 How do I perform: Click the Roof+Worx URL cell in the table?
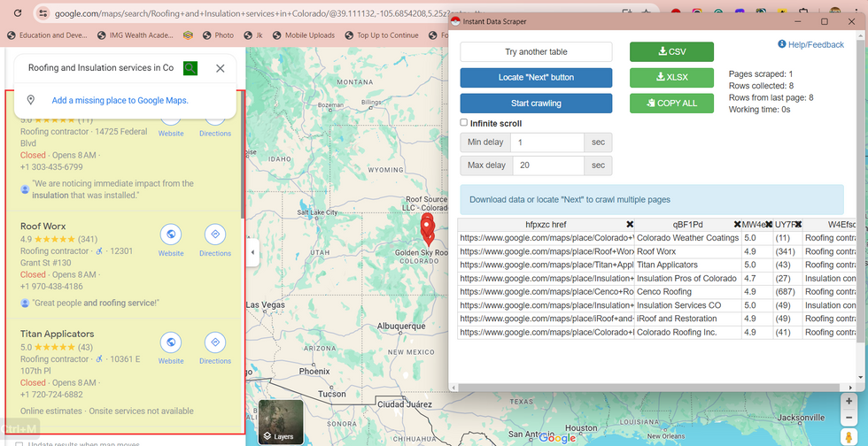[x=546, y=251]
